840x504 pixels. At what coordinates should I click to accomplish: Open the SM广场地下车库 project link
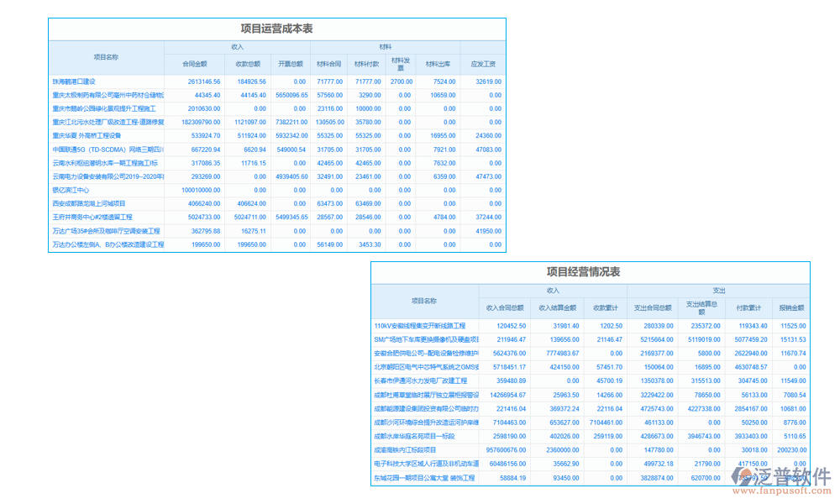point(426,339)
